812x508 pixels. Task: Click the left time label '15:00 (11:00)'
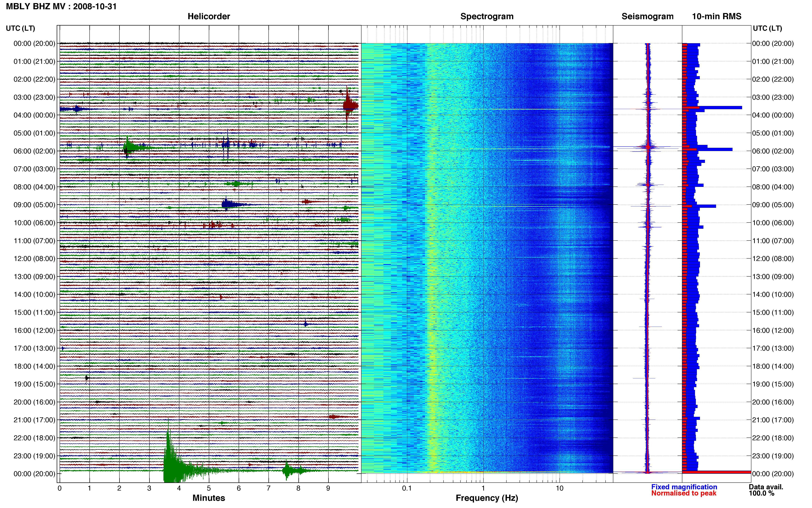pos(34,312)
